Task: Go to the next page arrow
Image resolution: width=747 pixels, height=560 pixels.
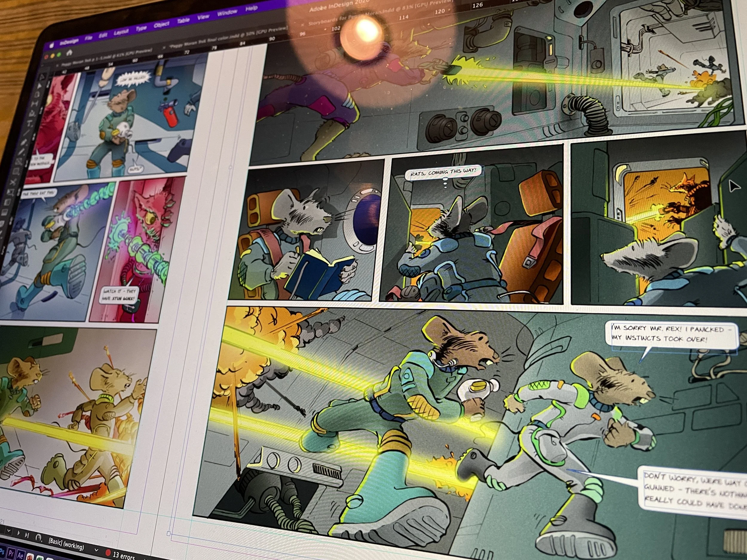Action: [x=19, y=533]
